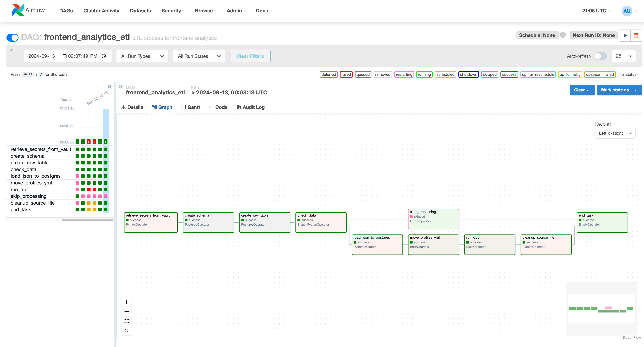Click the failed run_dbt red status square
This screenshot has width=644, height=347.
(89, 189)
